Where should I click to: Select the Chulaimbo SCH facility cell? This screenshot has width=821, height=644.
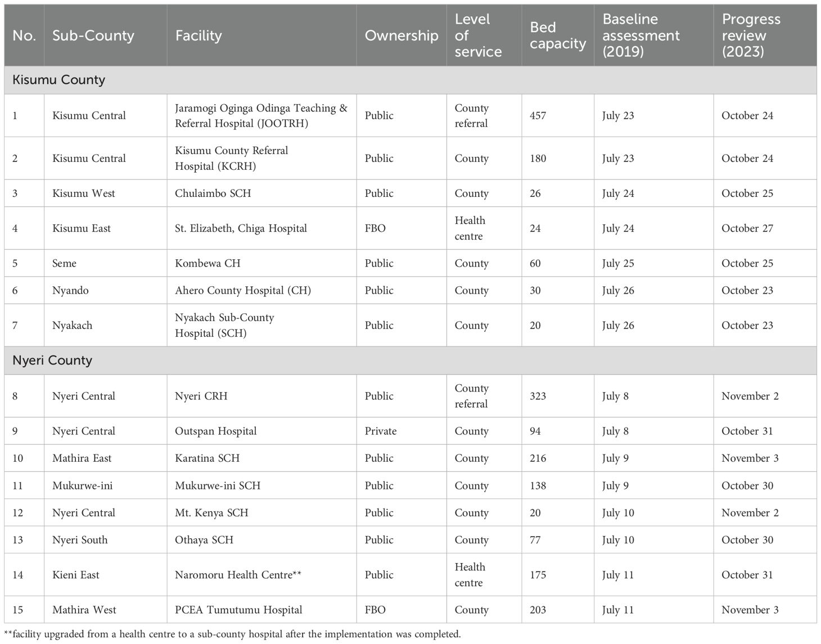pos(213,193)
